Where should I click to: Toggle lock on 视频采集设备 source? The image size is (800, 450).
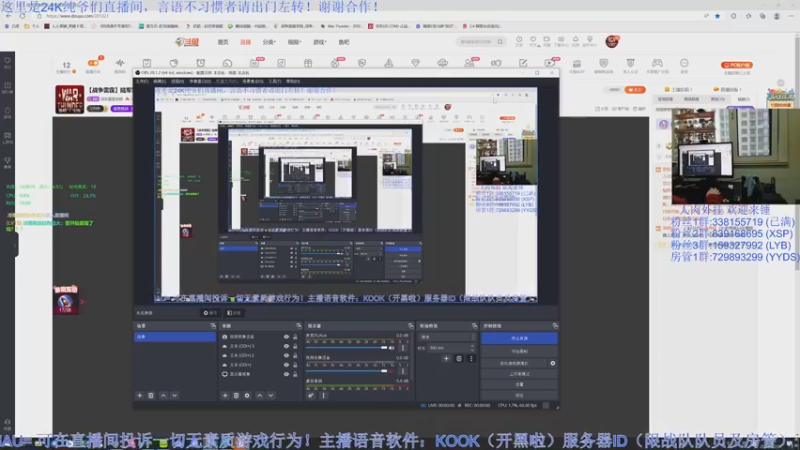point(295,337)
